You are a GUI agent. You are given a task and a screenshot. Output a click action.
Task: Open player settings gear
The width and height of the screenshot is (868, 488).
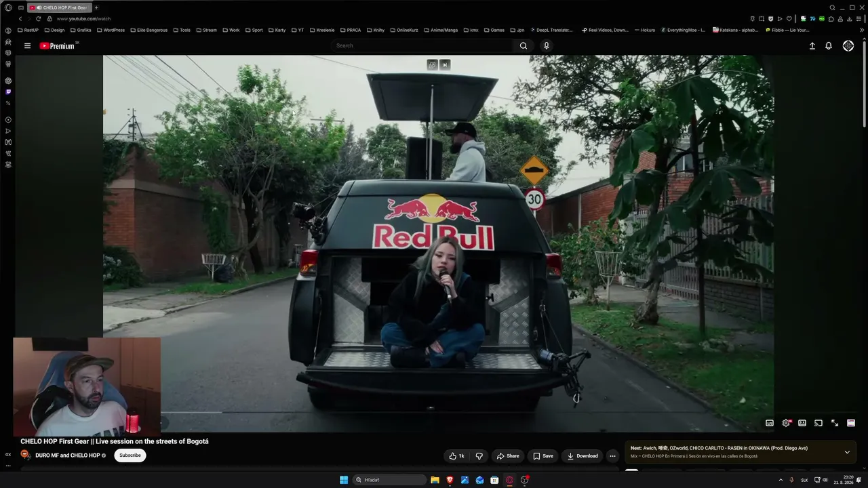(786, 423)
